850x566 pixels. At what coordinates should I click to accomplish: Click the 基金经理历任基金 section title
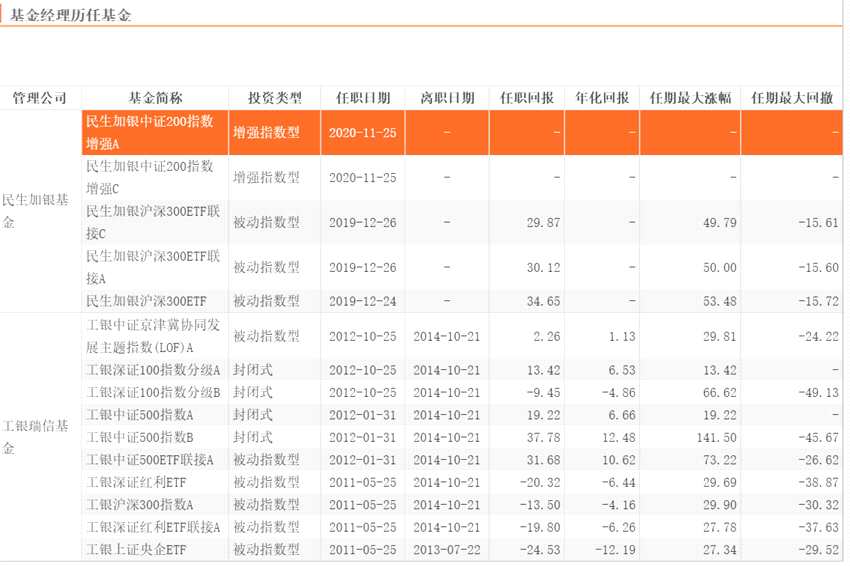click(x=70, y=15)
